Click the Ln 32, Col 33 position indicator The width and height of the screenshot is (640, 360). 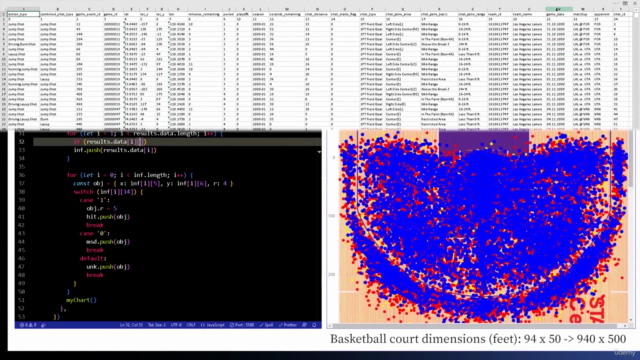(131, 325)
